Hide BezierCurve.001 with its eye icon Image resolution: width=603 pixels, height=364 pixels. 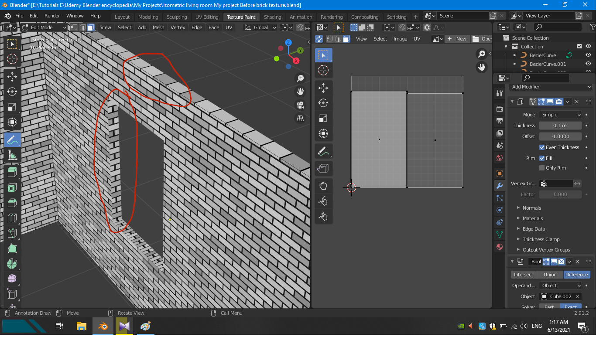(588, 64)
